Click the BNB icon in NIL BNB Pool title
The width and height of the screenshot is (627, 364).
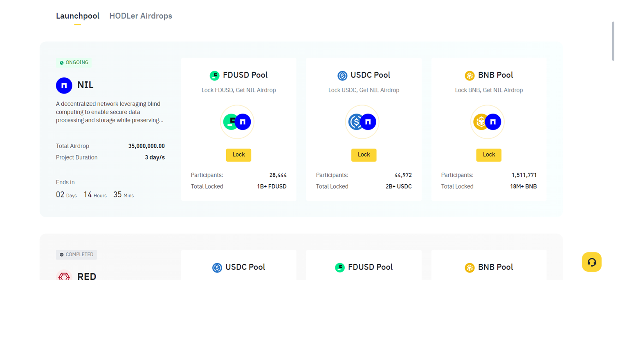[x=470, y=76]
